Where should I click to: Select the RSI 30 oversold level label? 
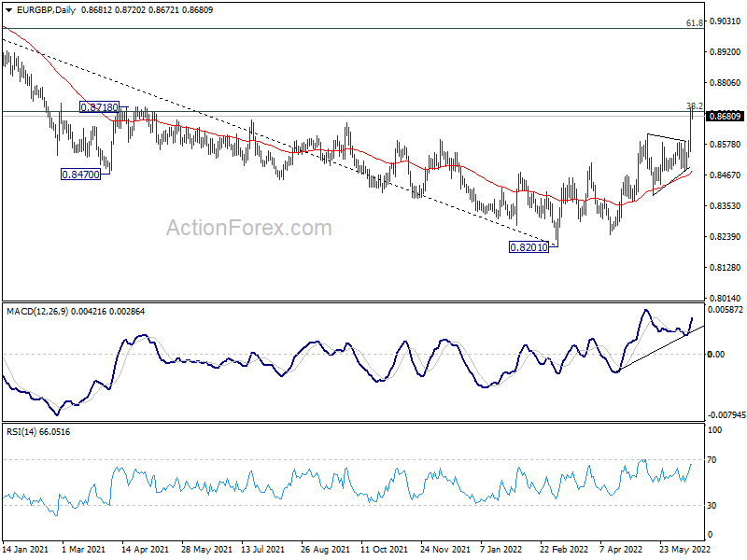[715, 506]
